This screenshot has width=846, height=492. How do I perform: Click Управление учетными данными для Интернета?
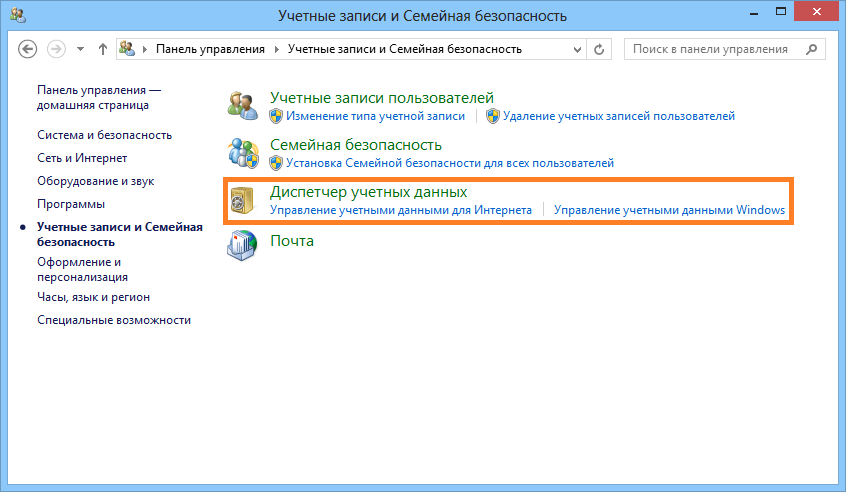pyautogui.click(x=400, y=211)
